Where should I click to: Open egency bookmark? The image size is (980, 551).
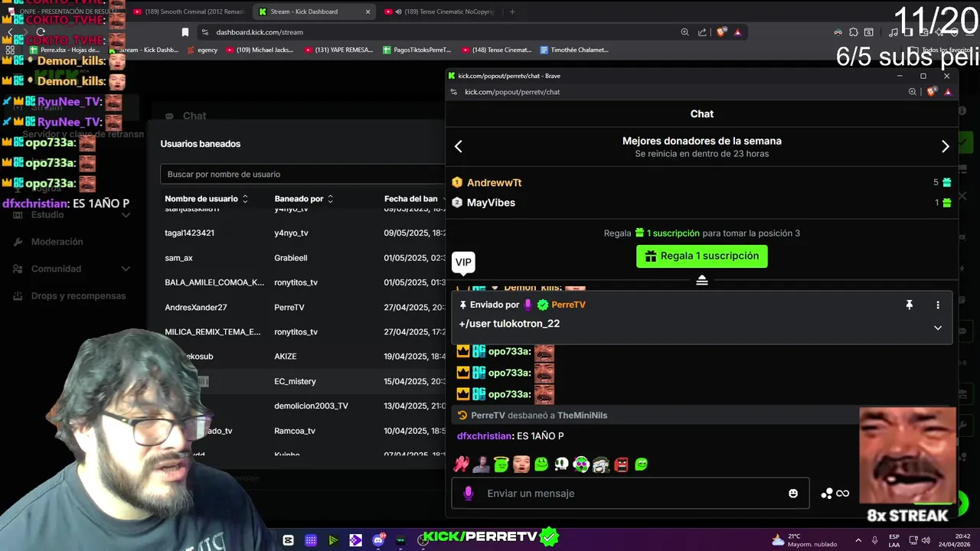pyautogui.click(x=201, y=50)
